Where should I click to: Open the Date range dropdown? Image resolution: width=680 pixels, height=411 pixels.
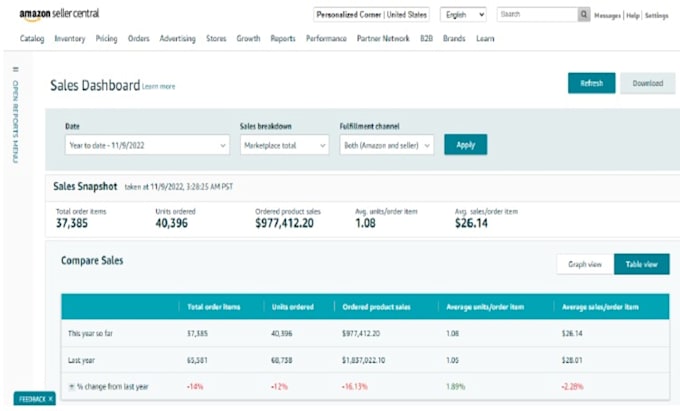147,145
